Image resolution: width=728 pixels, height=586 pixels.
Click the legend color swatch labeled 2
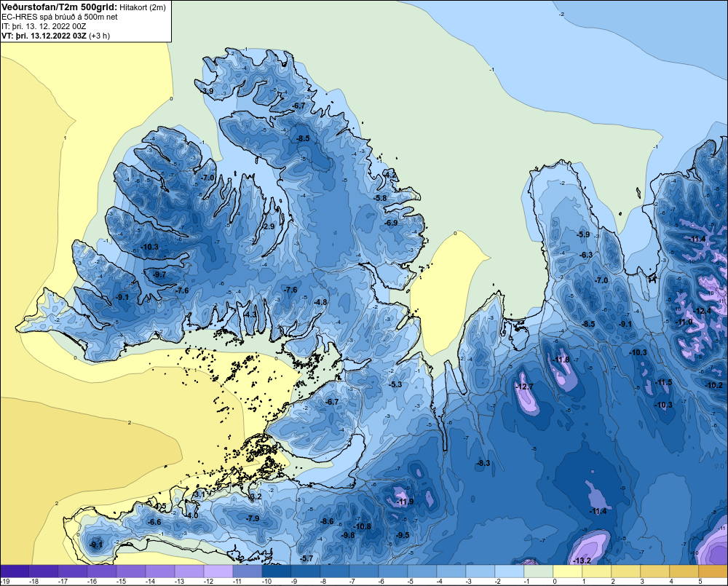[625, 571]
